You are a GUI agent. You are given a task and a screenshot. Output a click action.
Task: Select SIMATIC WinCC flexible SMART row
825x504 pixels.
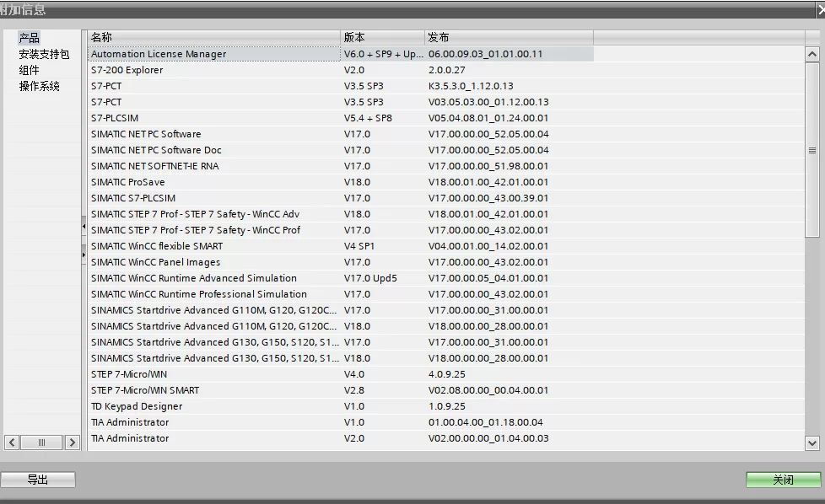click(x=341, y=246)
